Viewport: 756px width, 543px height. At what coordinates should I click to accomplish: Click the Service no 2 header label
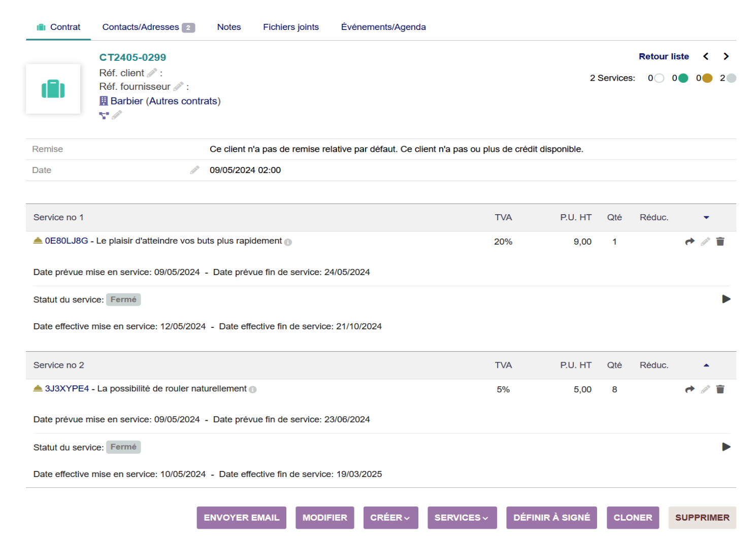click(58, 365)
